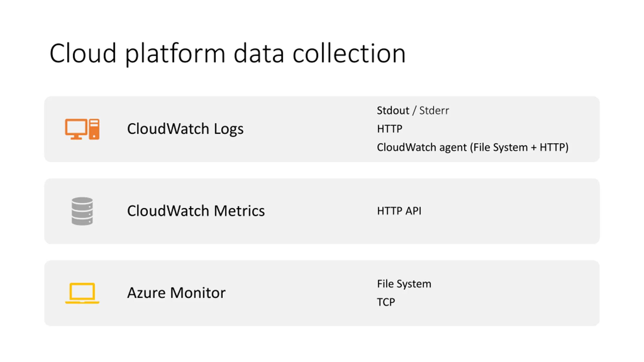
Task: Select the slide title Cloud platform data collection
Action: 228,54
